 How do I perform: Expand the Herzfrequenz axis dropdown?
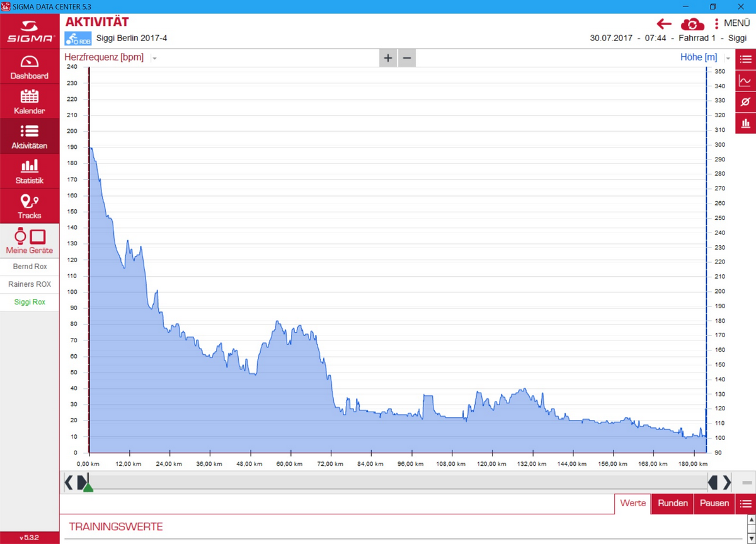click(x=154, y=58)
